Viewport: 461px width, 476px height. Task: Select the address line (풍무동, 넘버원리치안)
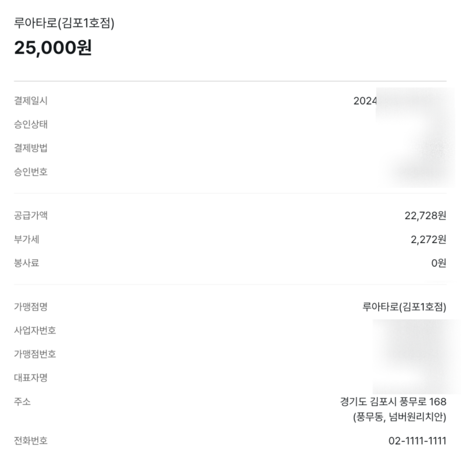coord(400,417)
